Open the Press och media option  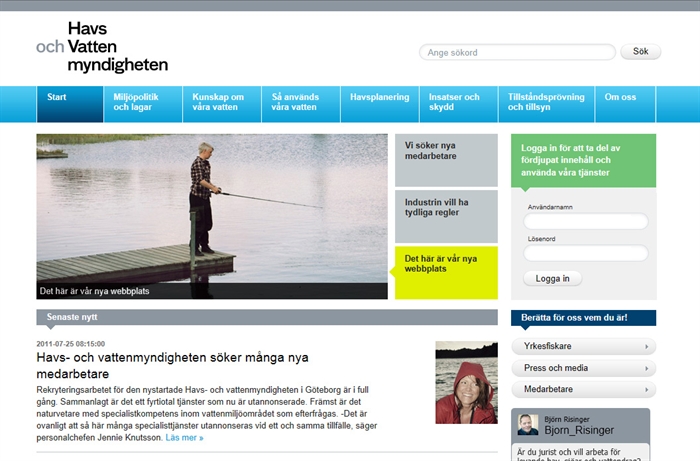(x=583, y=368)
